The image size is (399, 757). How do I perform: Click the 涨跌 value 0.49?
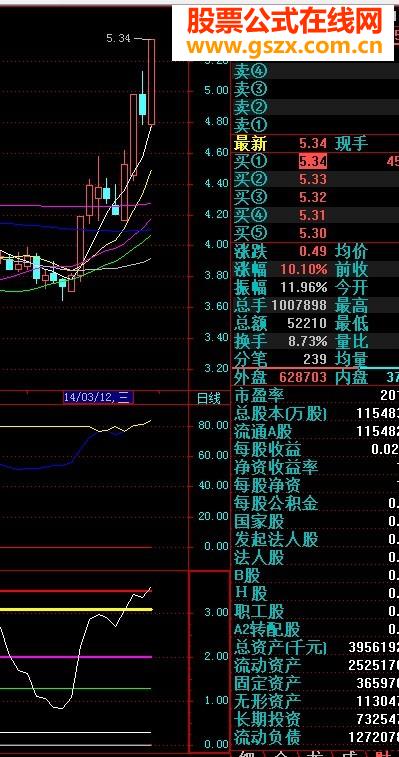click(313, 251)
